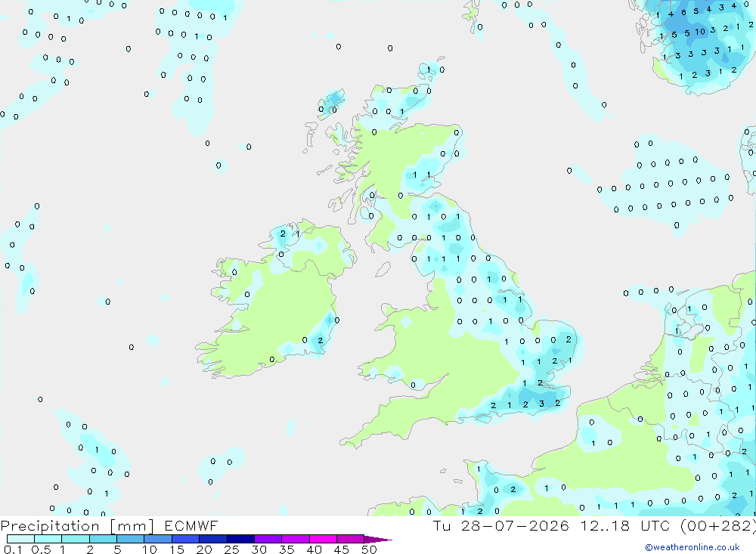Click the '25' legend scale label
The height and width of the screenshot is (554, 756).
coord(232,549)
